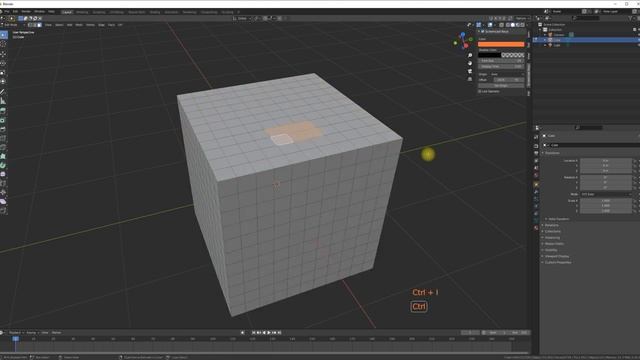Click the viewport zoom magnifier gizmo
640x360 pixels.
click(470, 56)
